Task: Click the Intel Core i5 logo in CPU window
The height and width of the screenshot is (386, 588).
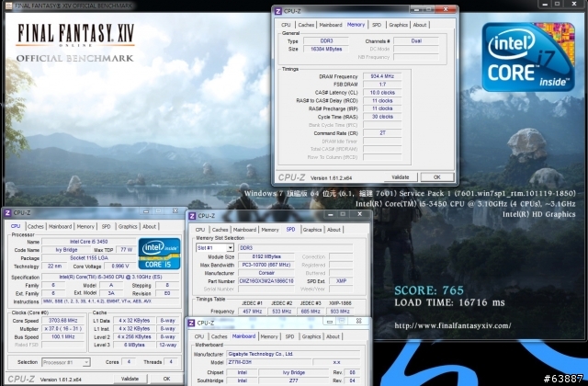Action: 159,254
